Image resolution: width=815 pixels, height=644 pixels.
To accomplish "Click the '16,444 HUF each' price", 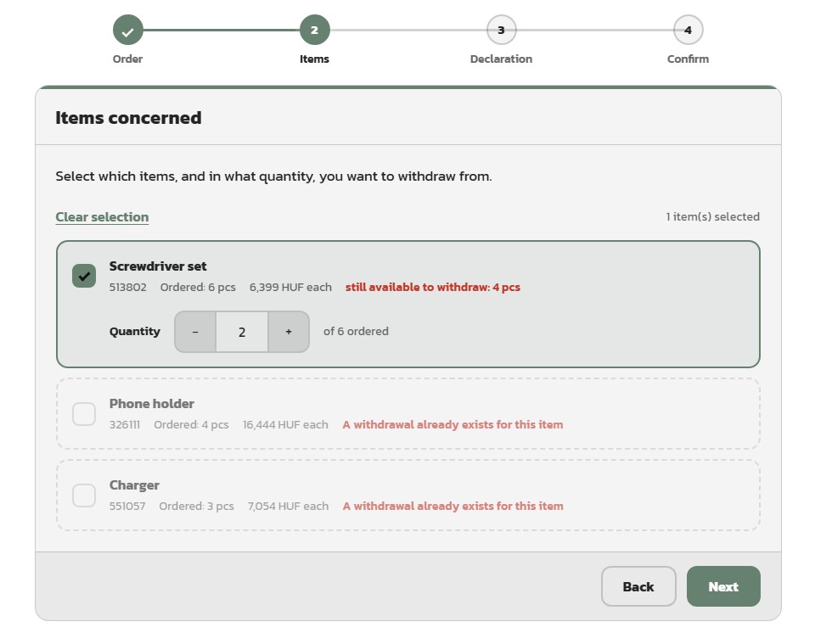I will coord(285,425).
